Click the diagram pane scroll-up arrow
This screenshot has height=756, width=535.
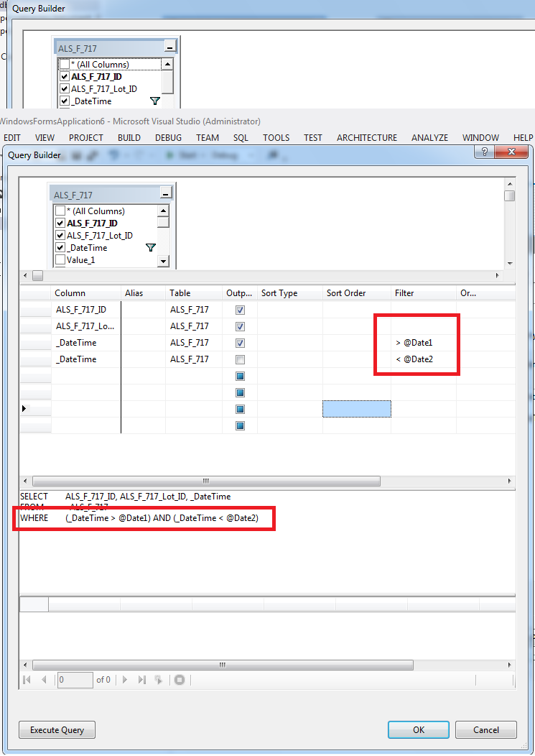pos(509,184)
